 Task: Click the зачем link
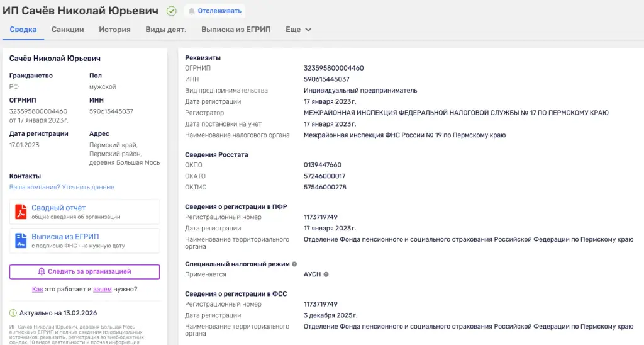pos(103,289)
